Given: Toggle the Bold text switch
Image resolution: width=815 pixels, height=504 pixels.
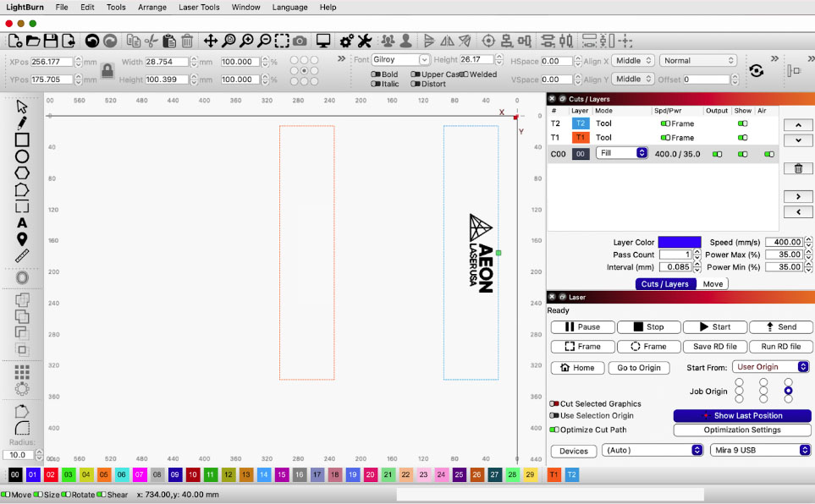Looking at the screenshot, I should pyautogui.click(x=375, y=74).
